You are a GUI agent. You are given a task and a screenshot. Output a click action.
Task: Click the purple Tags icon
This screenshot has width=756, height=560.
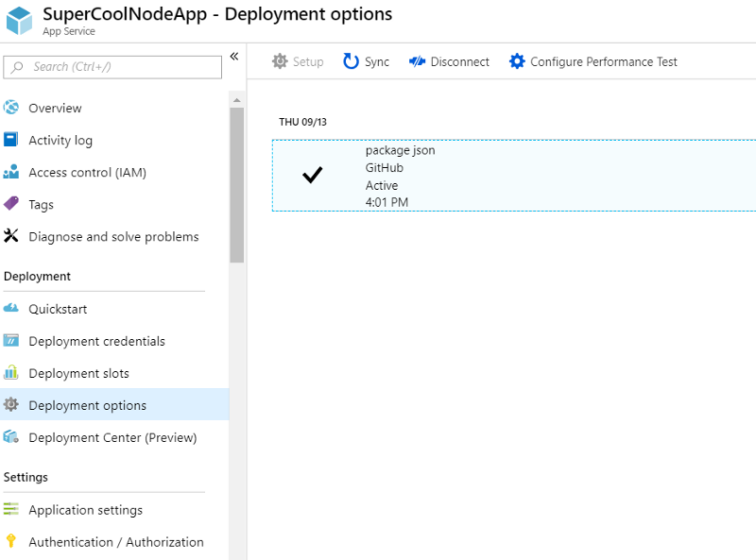click(11, 203)
